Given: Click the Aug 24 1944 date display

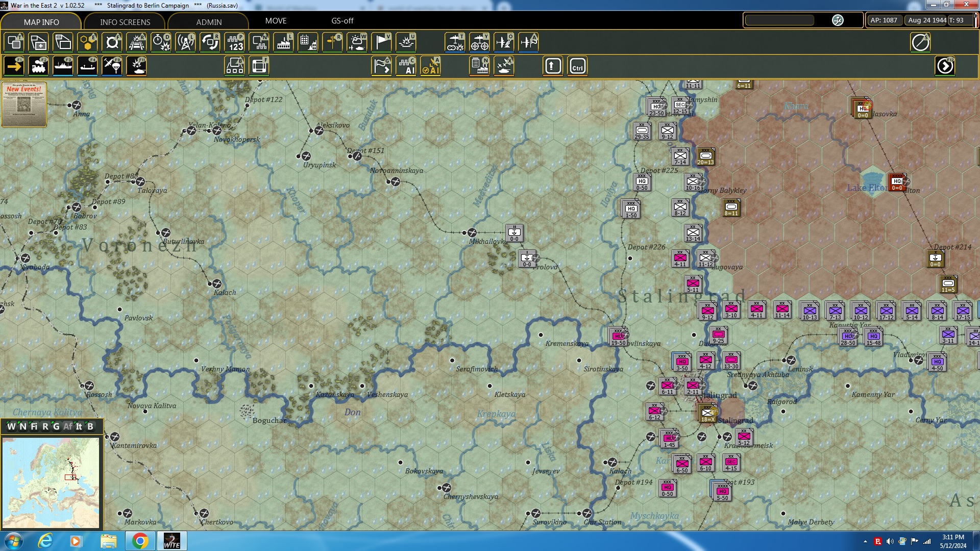Looking at the screenshot, I should pyautogui.click(x=926, y=20).
